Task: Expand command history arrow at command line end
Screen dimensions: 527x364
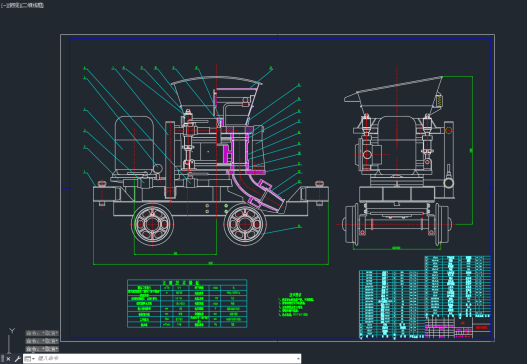Action: [298, 359]
